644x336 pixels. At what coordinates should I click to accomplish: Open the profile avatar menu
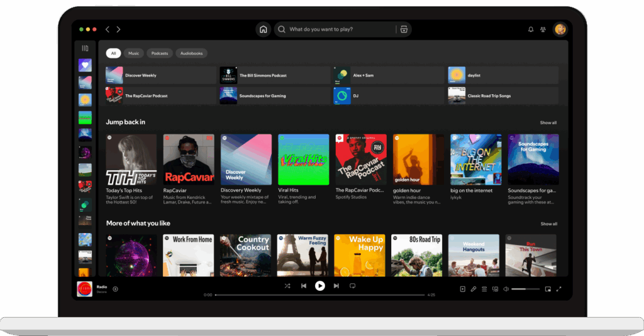tap(560, 30)
